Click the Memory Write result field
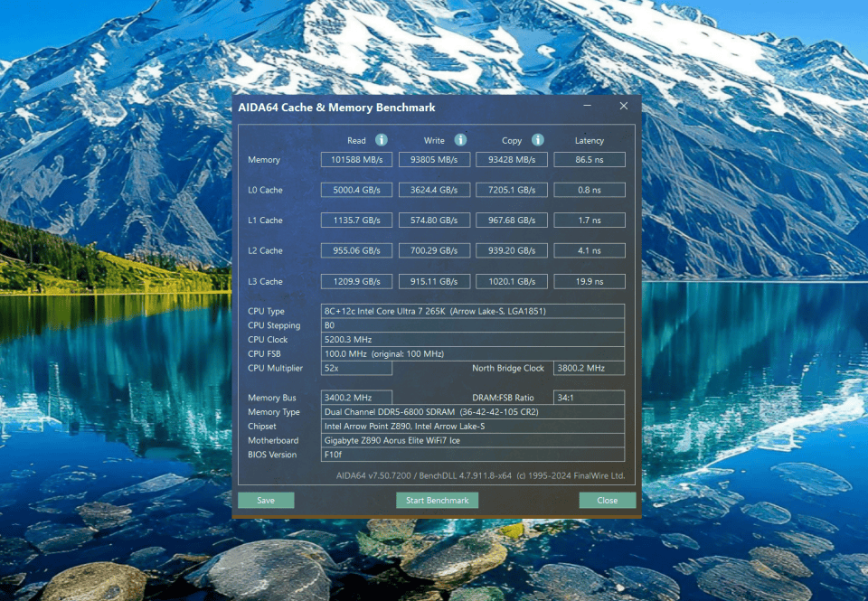 pos(434,160)
